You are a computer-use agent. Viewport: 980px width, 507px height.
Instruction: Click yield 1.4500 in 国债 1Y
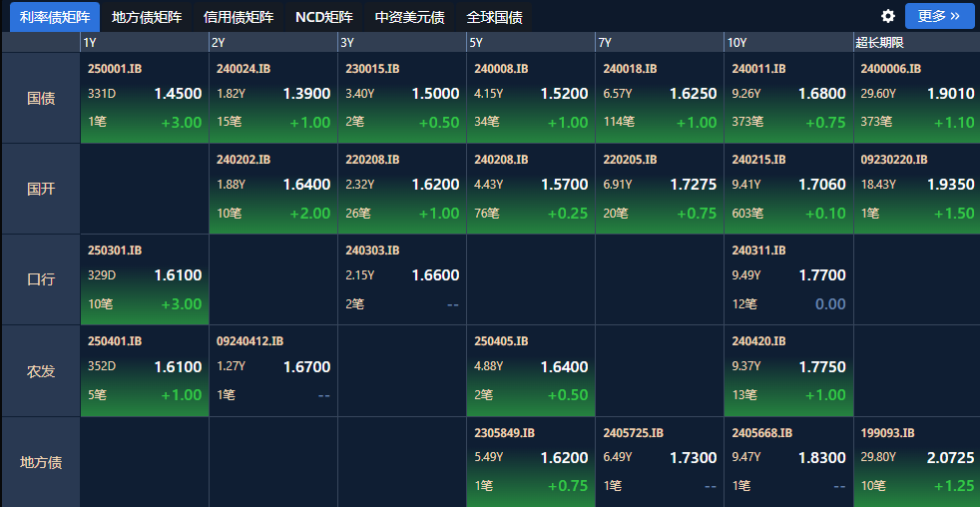click(x=178, y=94)
